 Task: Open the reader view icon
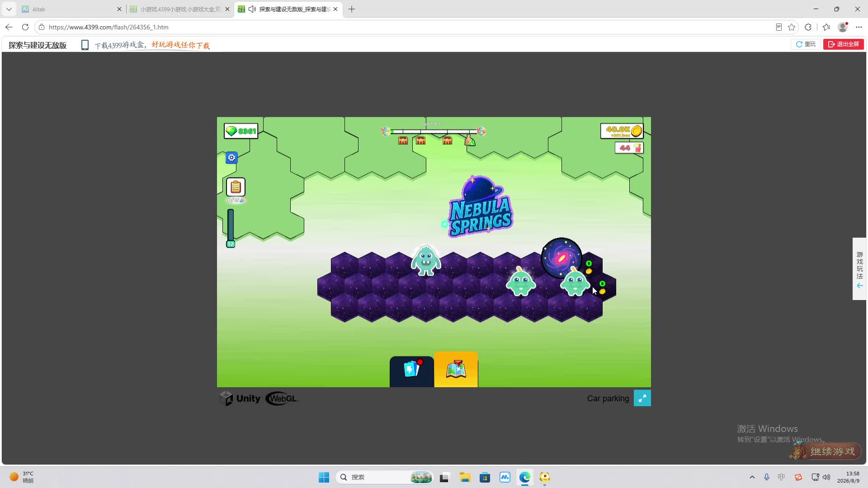(x=779, y=27)
